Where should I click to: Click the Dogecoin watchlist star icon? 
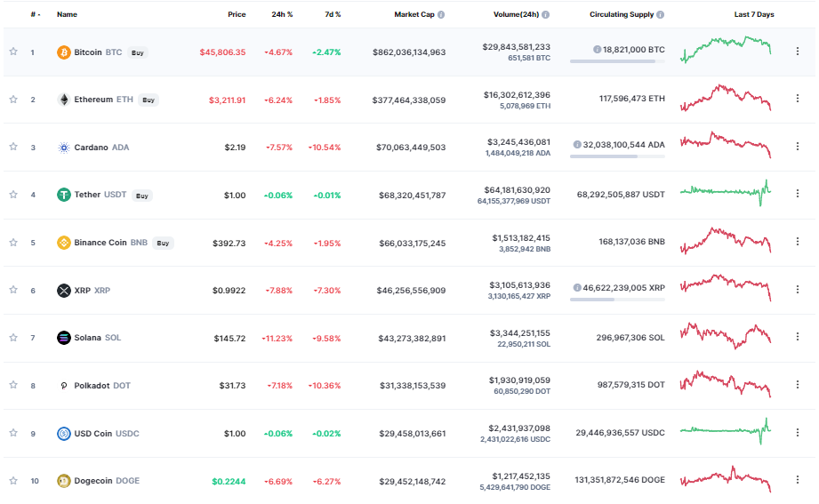point(13,481)
